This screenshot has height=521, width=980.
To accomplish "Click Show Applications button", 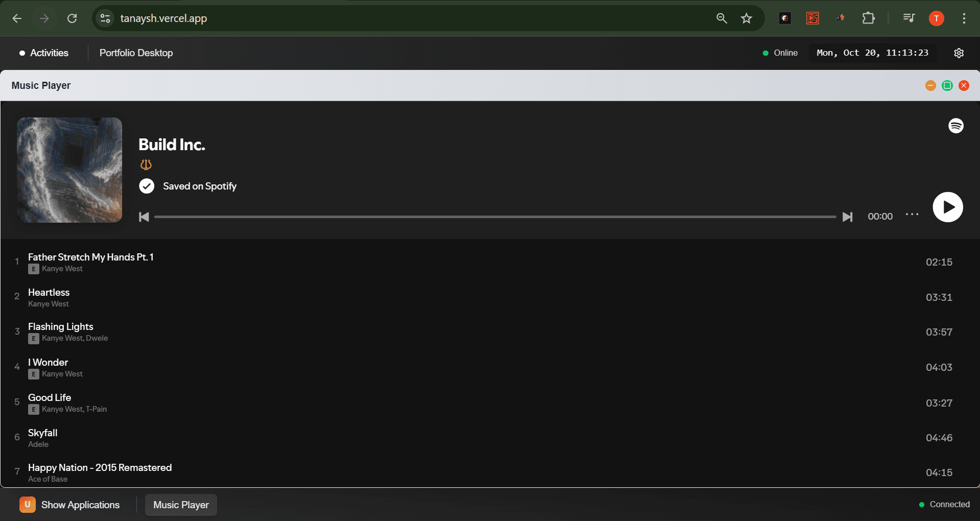I will (x=70, y=505).
